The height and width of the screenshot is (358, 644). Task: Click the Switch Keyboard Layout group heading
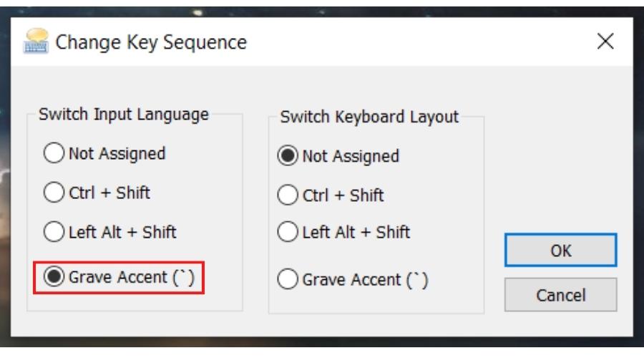tap(369, 117)
